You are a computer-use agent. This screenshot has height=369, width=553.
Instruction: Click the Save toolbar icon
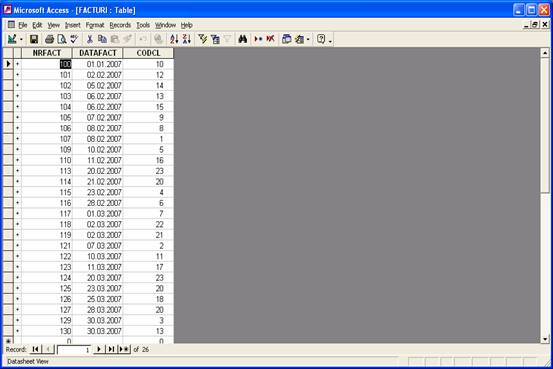click(x=34, y=39)
